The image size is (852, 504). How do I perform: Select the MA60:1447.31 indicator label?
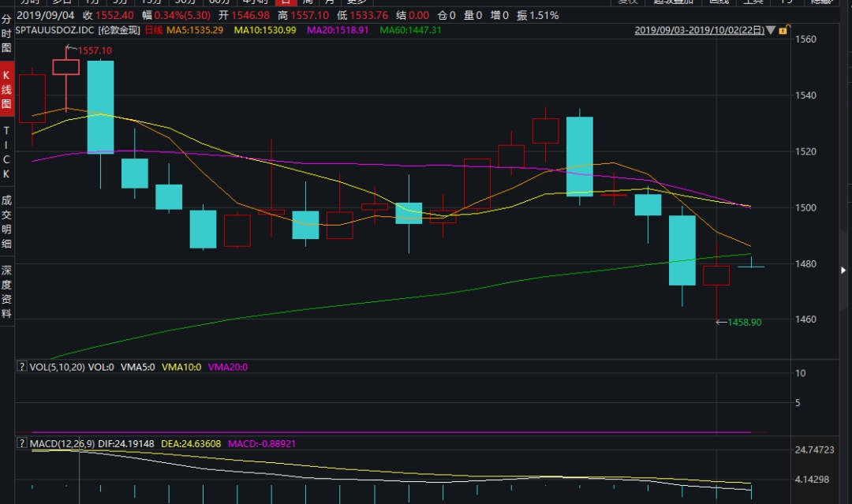click(410, 30)
